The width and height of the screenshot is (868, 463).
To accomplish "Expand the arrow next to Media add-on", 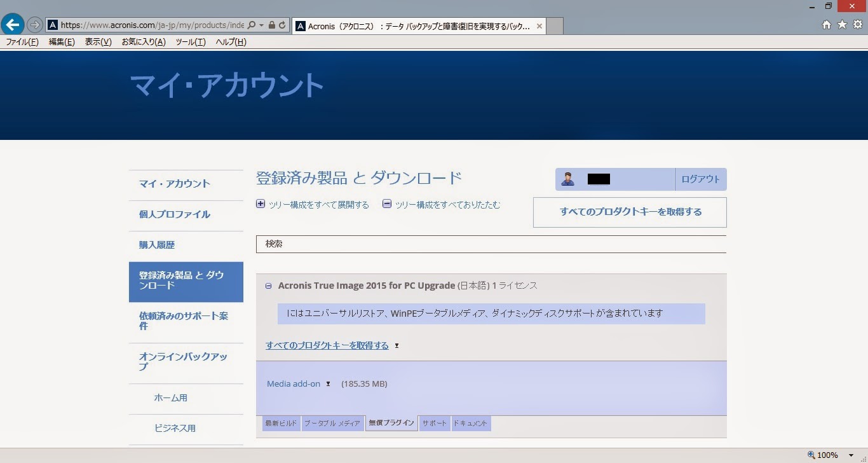I will tap(328, 384).
